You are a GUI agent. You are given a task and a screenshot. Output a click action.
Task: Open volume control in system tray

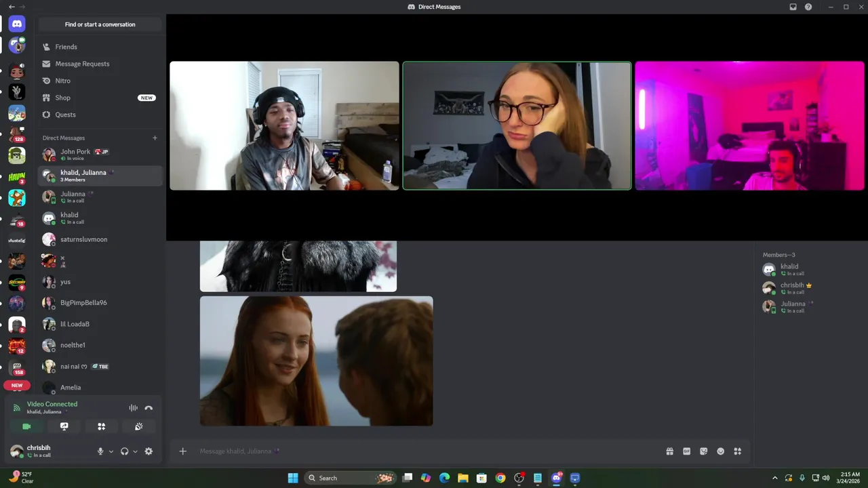coord(826,478)
